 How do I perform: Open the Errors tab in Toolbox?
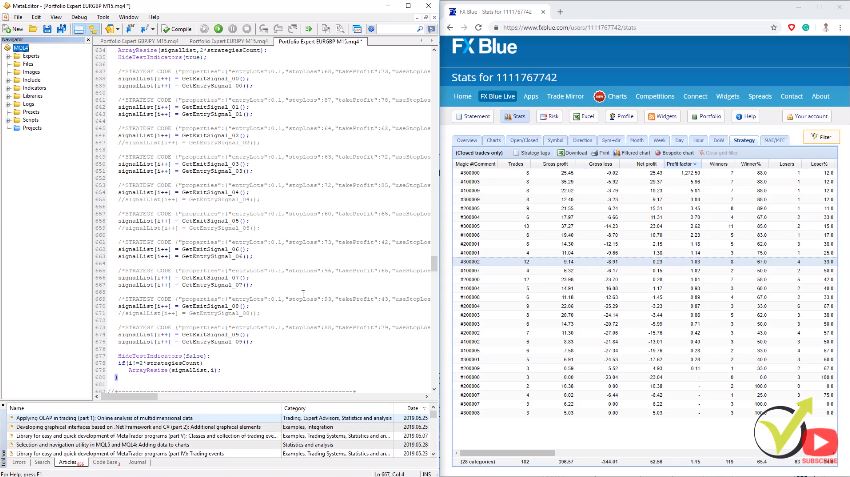19,462
